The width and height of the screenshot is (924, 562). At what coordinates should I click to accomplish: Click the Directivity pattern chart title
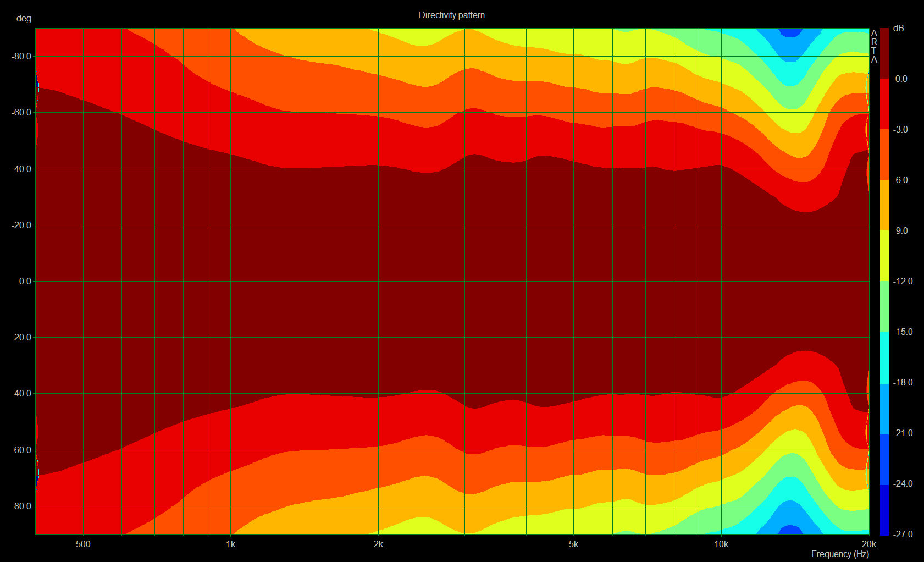tap(451, 15)
